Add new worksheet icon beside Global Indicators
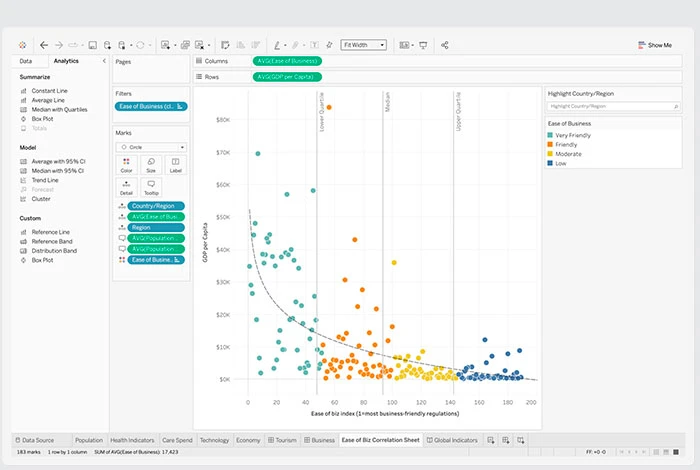 click(490, 440)
